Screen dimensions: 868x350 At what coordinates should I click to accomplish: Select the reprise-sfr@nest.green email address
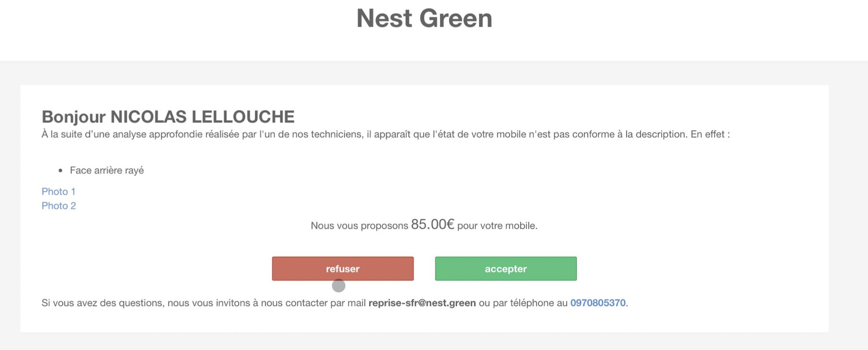point(422,303)
